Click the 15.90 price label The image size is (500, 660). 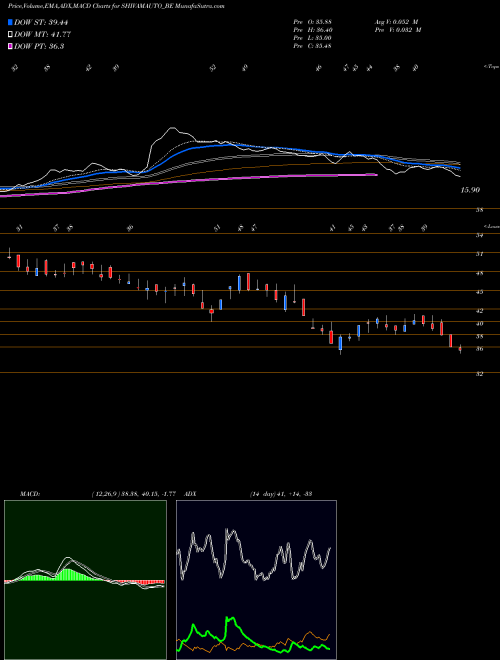(470, 190)
